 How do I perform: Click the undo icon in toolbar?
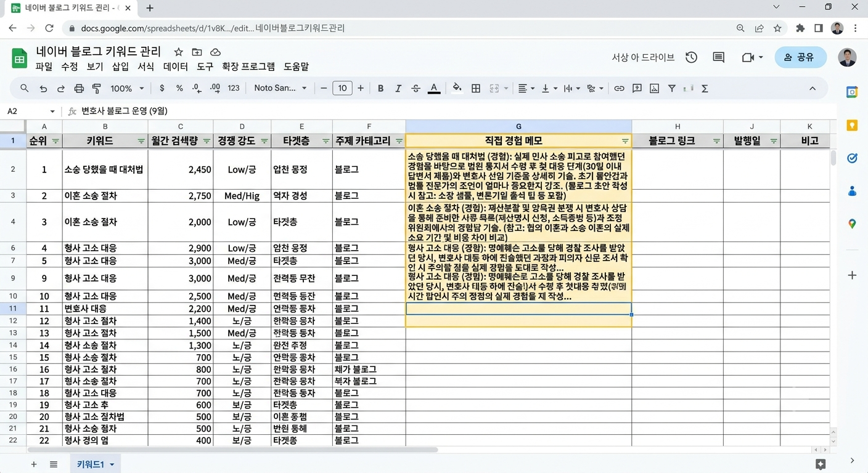click(43, 89)
